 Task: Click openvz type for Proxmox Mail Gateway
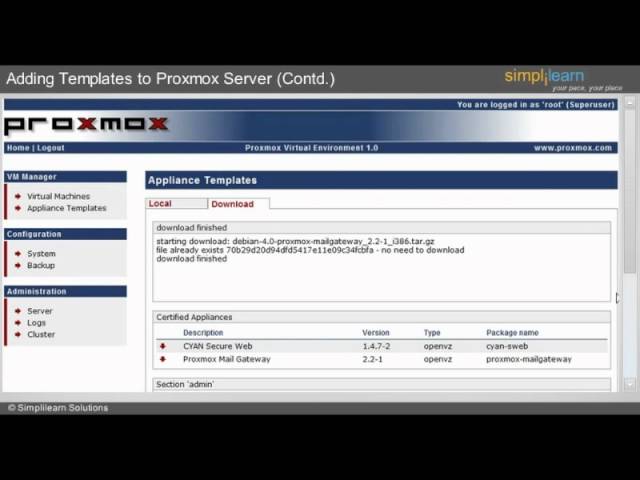[438, 359]
